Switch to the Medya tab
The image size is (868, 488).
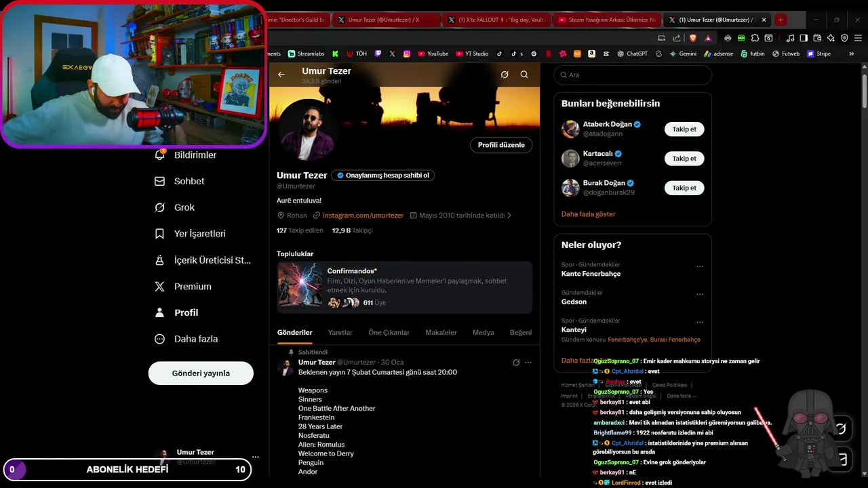tap(484, 332)
